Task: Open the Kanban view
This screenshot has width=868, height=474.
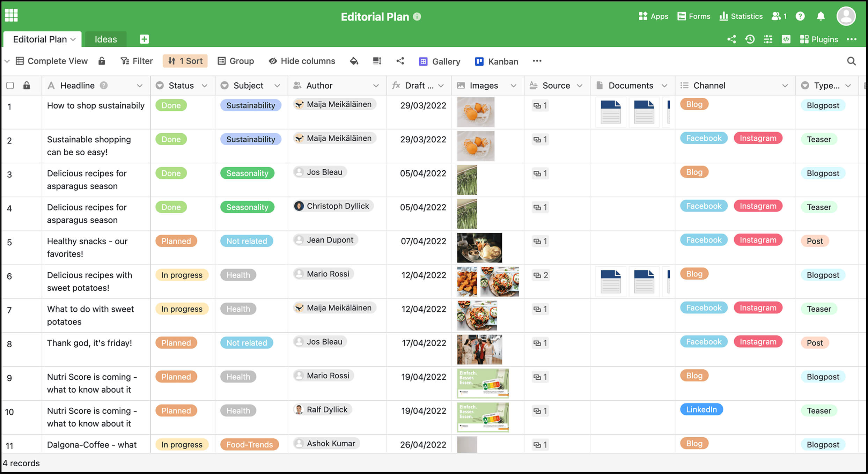Action: [496, 61]
